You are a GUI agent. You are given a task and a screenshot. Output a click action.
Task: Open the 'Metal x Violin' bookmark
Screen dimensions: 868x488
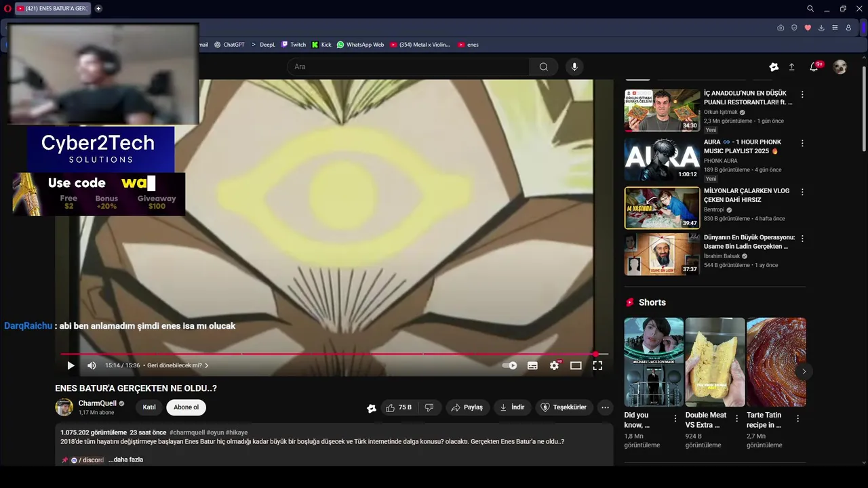[420, 45]
